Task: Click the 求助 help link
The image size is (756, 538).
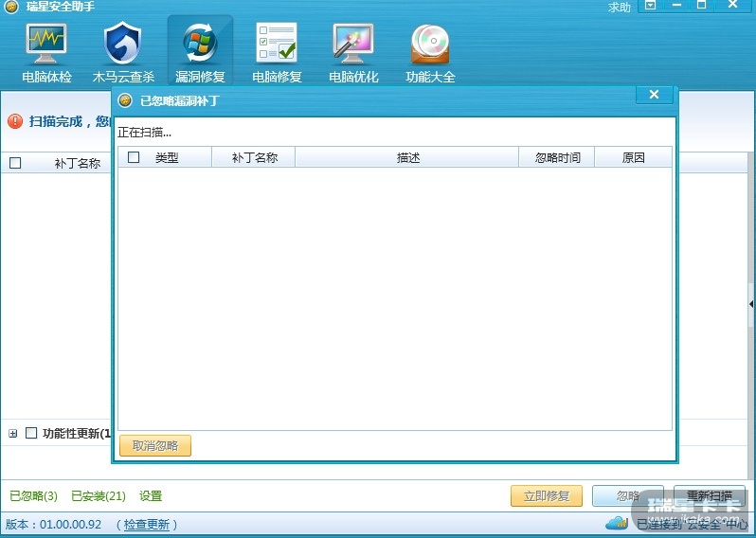Action: click(619, 7)
